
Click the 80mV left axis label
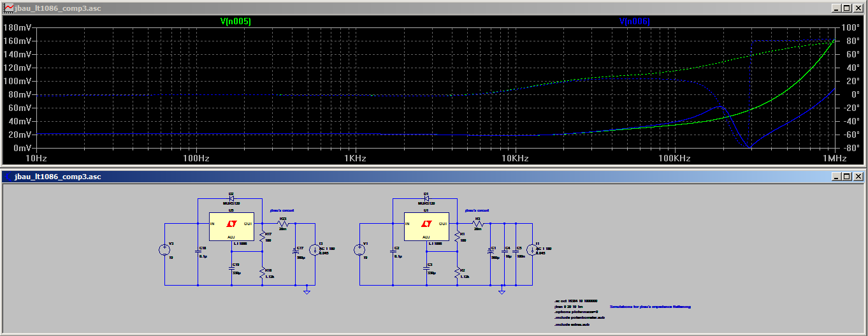click(19, 94)
